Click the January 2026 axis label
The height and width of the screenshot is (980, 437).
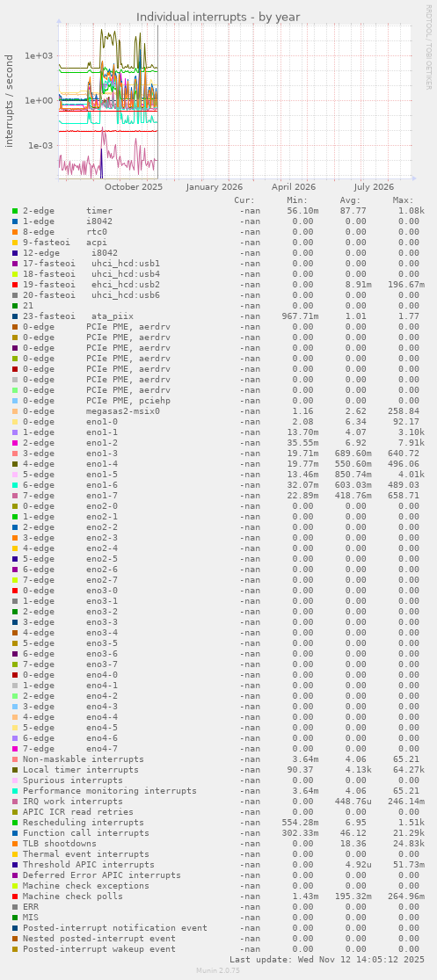click(x=215, y=186)
